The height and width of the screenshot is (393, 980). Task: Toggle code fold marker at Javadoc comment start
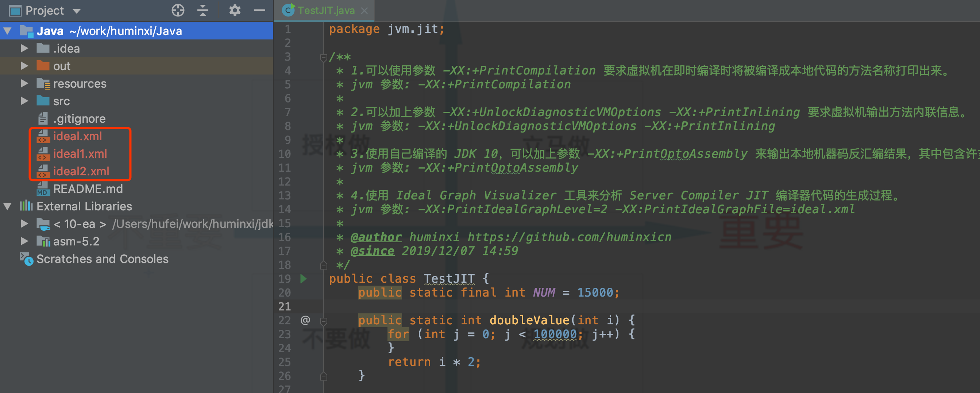pyautogui.click(x=323, y=57)
